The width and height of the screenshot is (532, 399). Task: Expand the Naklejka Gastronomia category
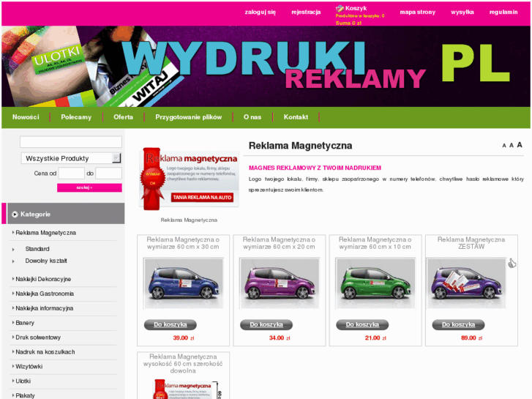click(45, 294)
